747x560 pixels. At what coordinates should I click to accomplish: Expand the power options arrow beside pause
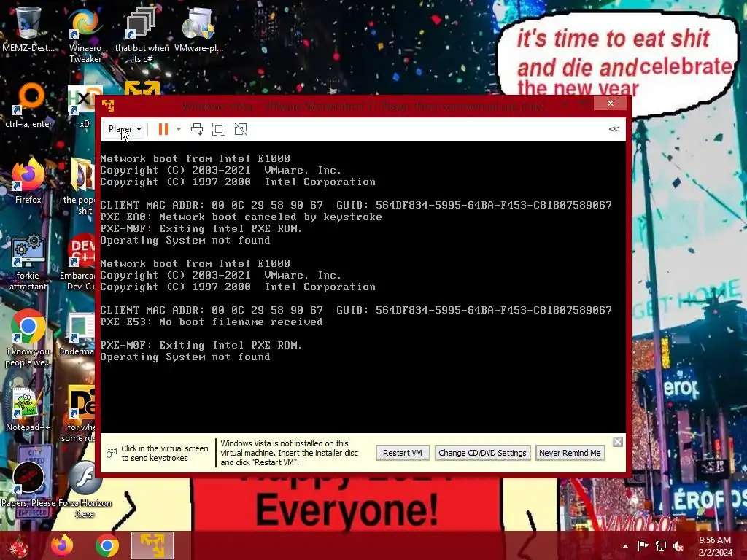pyautogui.click(x=179, y=129)
